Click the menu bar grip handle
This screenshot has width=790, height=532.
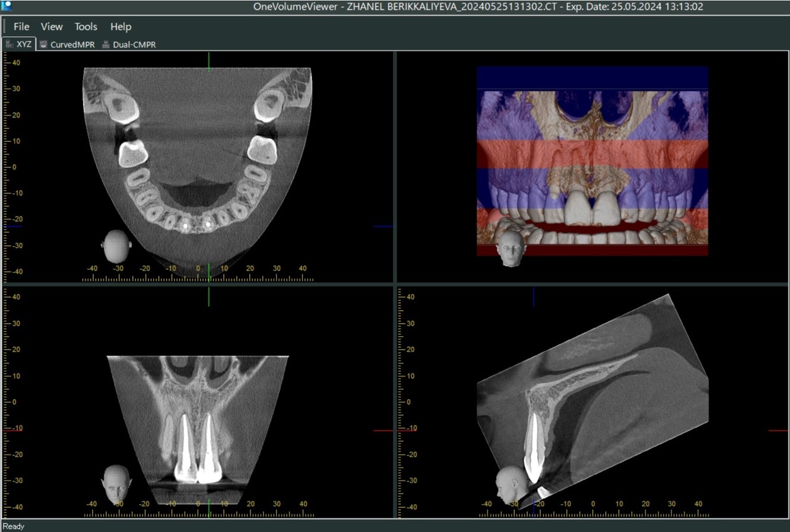click(4, 27)
